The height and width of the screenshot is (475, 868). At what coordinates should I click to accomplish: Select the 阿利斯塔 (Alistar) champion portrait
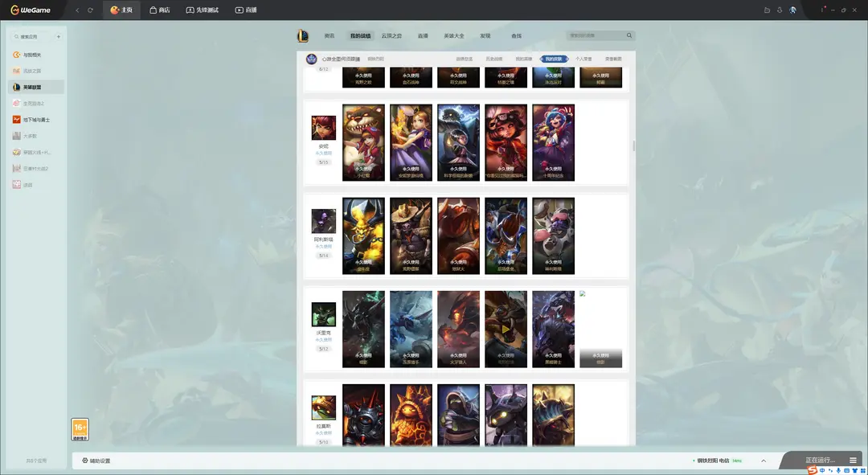point(323,221)
